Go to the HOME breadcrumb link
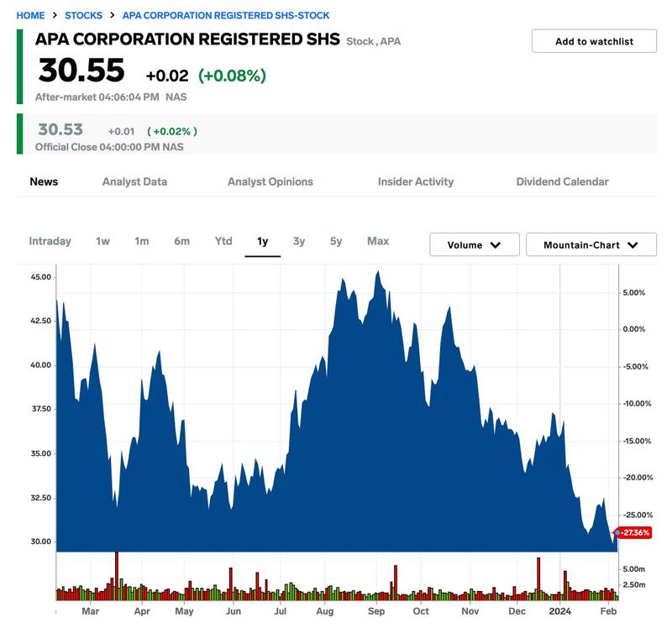The width and height of the screenshot is (672, 628). click(x=30, y=15)
